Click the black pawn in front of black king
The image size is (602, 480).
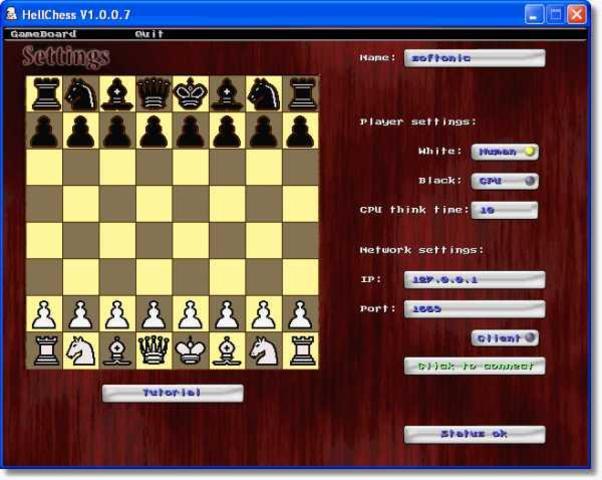(x=190, y=131)
